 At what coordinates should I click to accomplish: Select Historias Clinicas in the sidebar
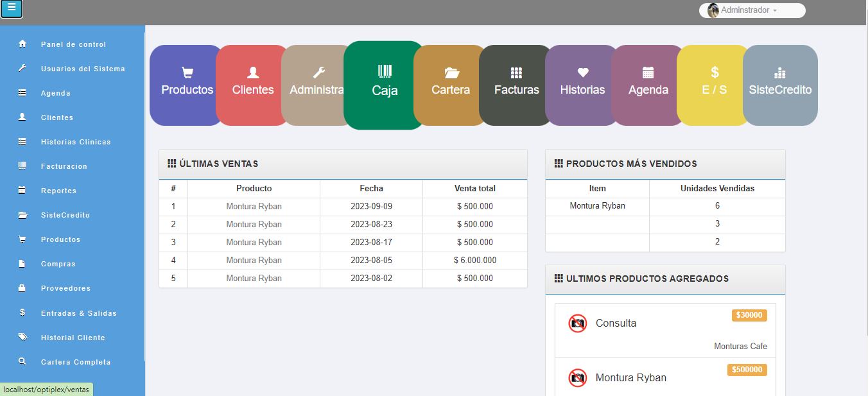click(x=76, y=142)
